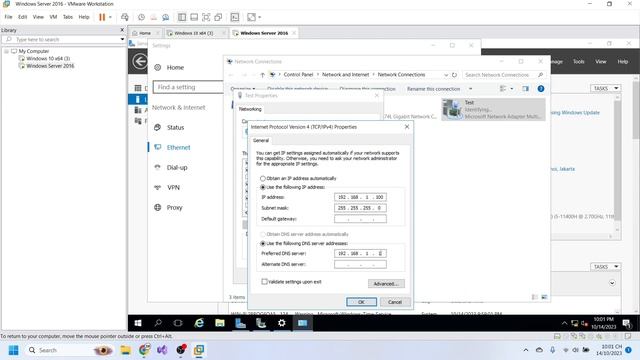This screenshot has height=360, width=640.
Task: Take a snapshot using the clock icon
Action: click(x=141, y=17)
